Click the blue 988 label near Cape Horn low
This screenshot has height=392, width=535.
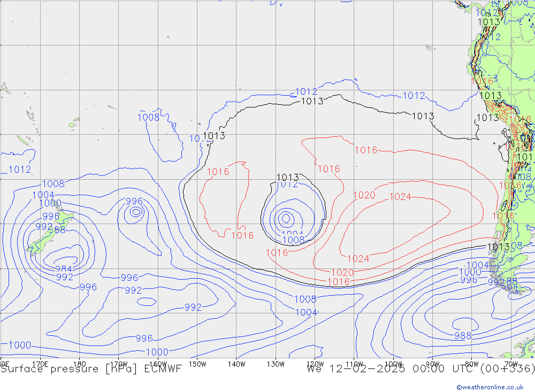463,336
